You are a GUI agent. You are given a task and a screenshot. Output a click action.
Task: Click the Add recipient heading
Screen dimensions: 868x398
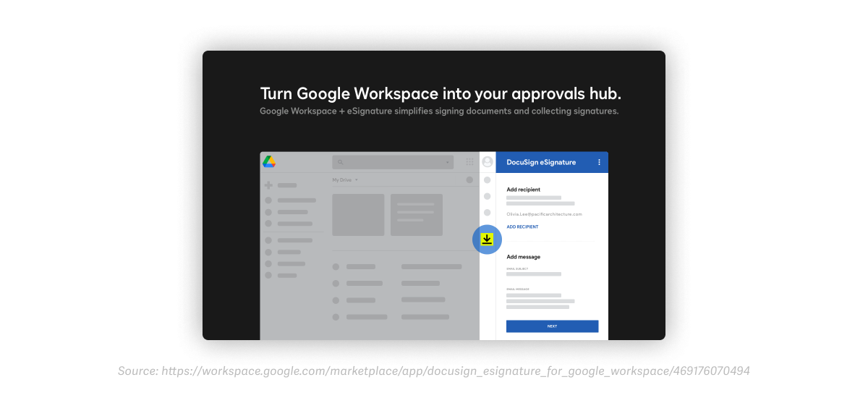tap(524, 190)
